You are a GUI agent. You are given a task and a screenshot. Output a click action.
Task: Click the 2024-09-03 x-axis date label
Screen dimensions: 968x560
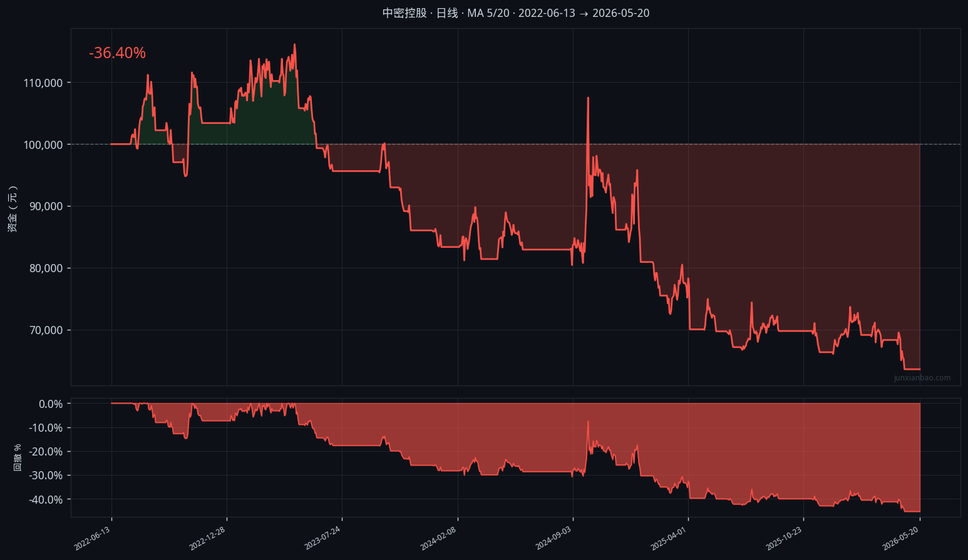pos(554,538)
